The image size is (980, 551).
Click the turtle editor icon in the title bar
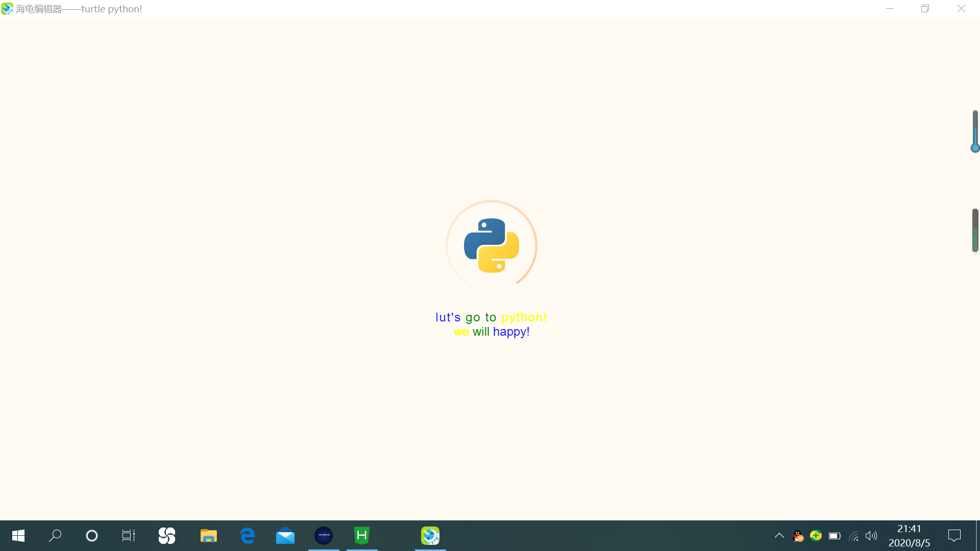pos(7,9)
